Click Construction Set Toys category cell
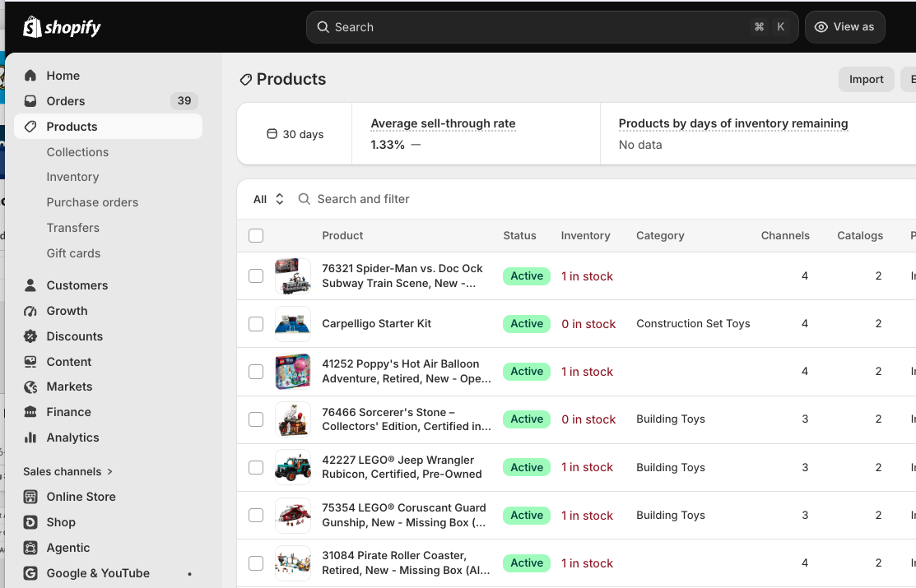916x588 pixels. coord(693,323)
